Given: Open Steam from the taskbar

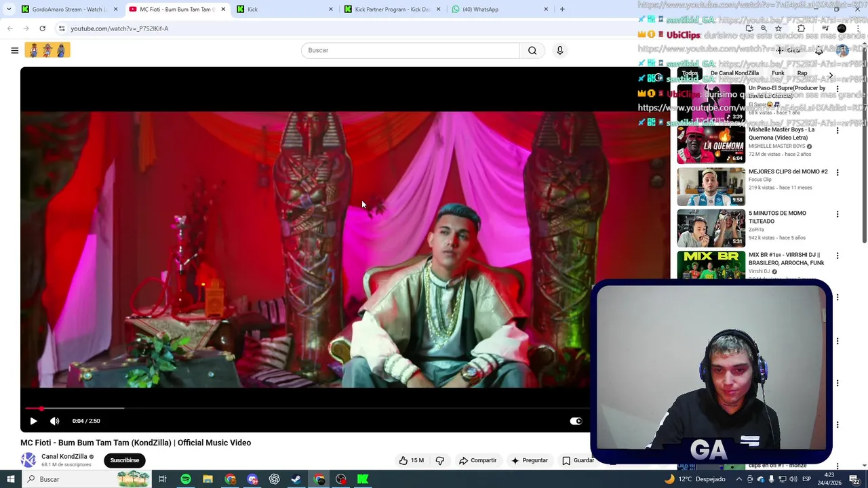Looking at the screenshot, I should click(296, 479).
